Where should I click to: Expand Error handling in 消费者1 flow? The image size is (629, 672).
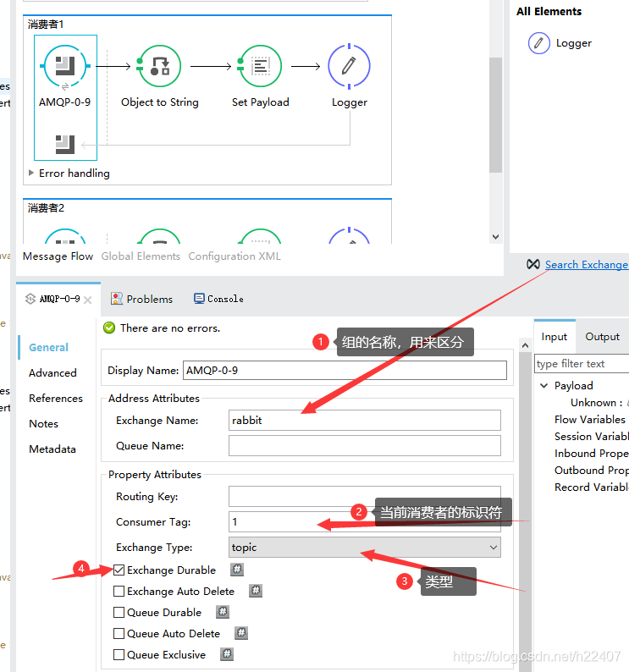(x=30, y=173)
